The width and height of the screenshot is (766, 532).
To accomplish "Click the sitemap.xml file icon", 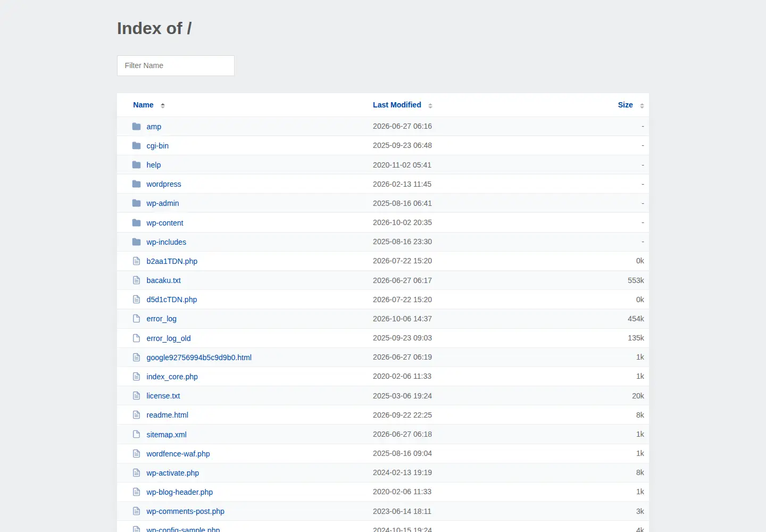I will pos(137,435).
